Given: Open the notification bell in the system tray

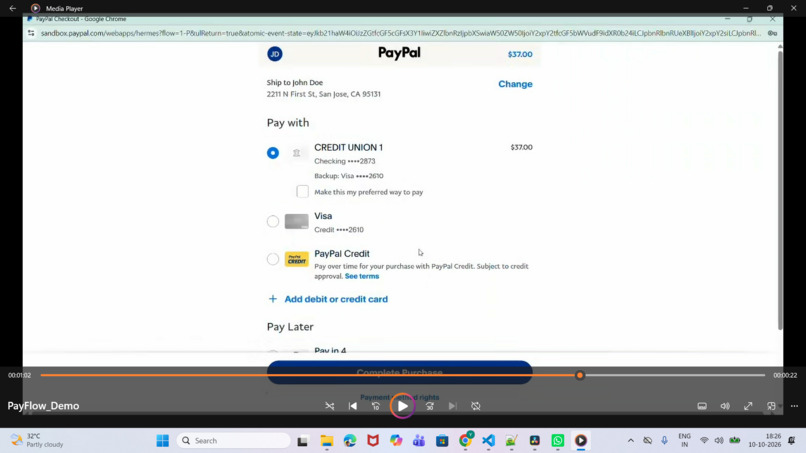Looking at the screenshot, I should point(792,441).
